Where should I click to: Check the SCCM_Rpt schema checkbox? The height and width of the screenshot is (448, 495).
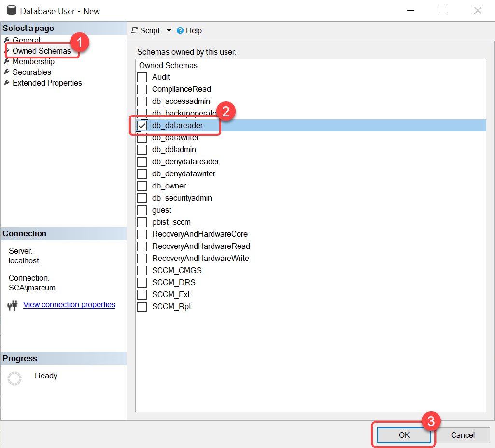click(142, 307)
